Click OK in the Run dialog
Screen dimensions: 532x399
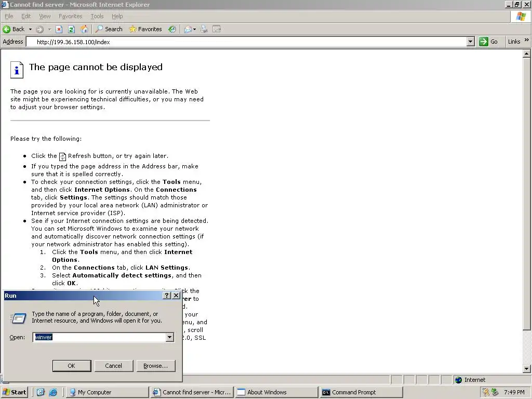click(x=72, y=366)
